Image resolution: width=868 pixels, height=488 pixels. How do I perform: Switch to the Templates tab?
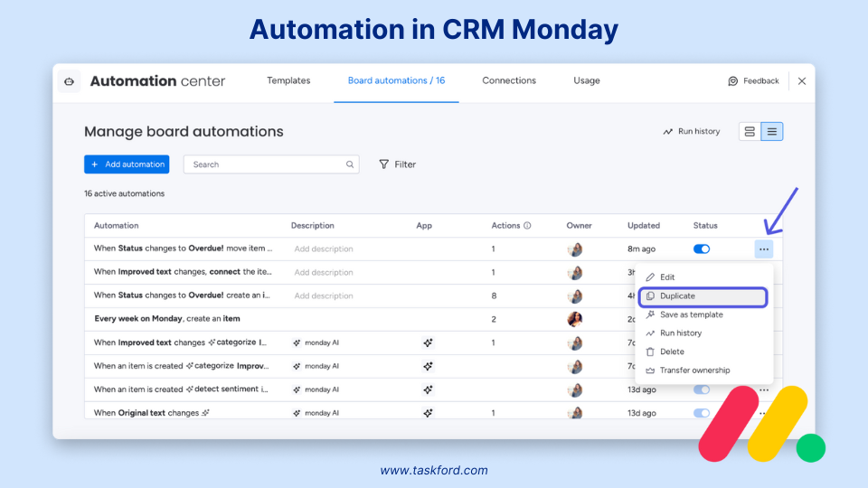click(288, 81)
